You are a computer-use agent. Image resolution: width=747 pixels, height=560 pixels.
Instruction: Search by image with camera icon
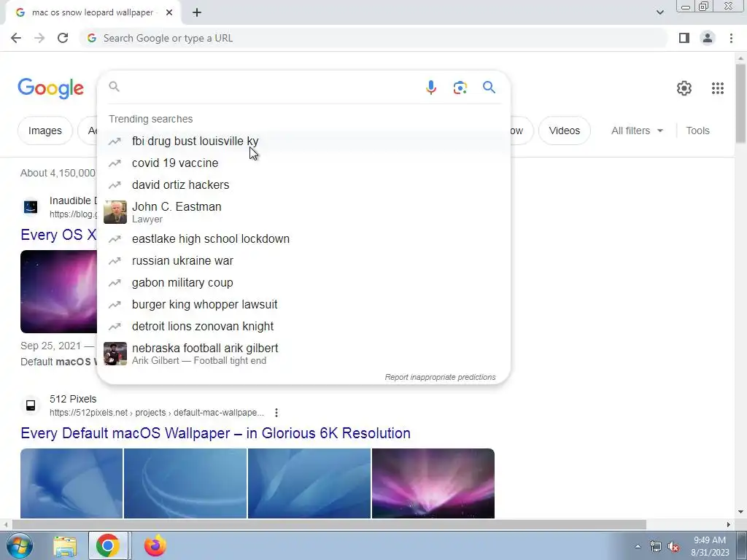coord(460,87)
